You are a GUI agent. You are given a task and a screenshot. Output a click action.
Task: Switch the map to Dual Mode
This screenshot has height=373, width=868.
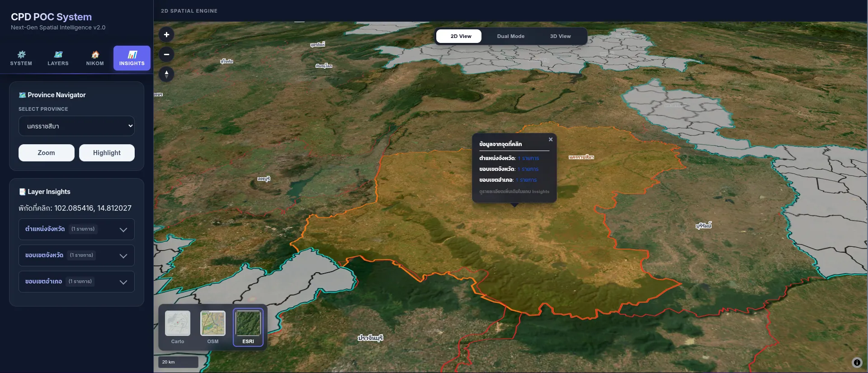click(x=511, y=36)
